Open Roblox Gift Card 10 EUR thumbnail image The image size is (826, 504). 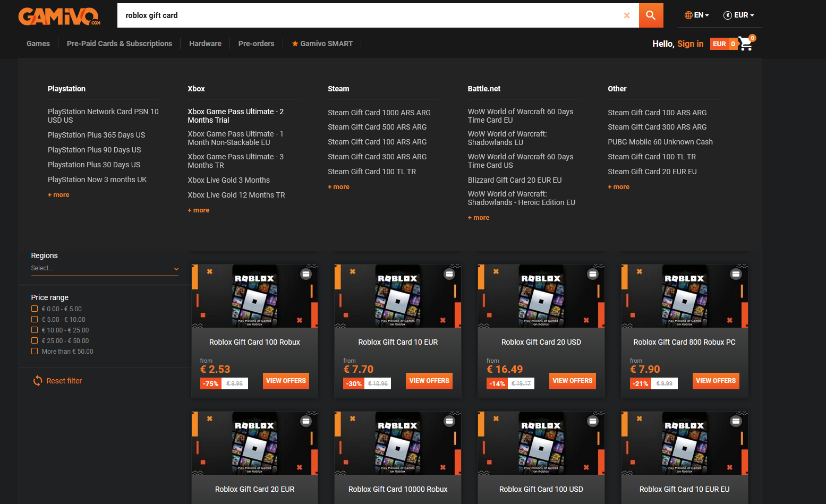point(398,296)
